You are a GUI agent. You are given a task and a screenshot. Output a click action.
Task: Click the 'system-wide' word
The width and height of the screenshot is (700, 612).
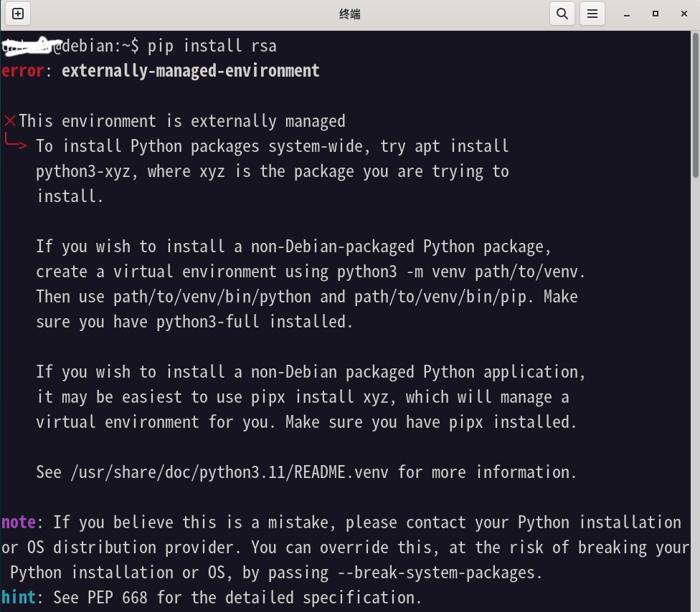(316, 147)
